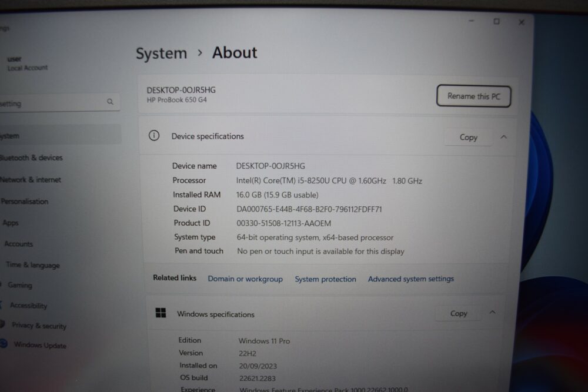Open Accessibility settings
The image size is (588, 392).
point(28,306)
